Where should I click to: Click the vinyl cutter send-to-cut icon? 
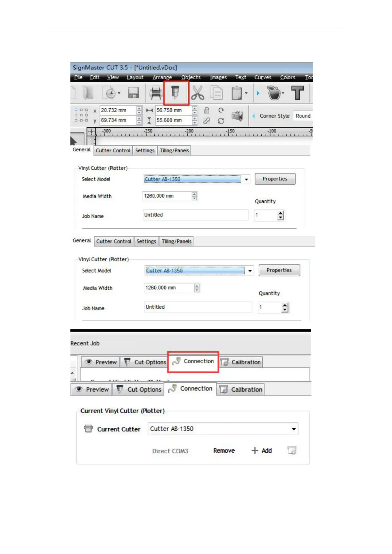click(176, 93)
